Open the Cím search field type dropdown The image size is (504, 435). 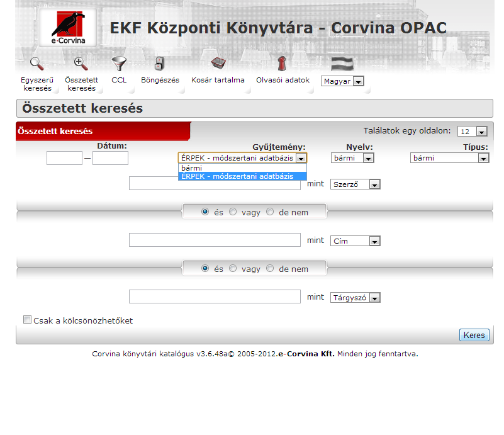[355, 241]
